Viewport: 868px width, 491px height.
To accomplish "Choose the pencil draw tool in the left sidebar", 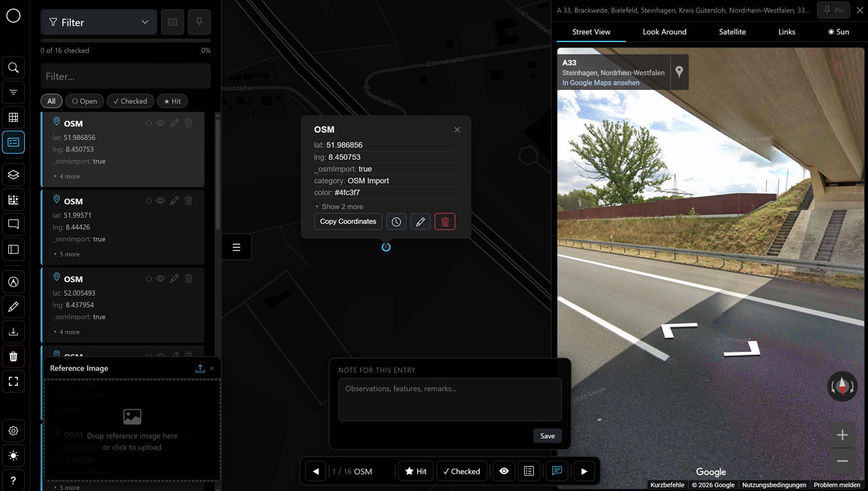I will [x=13, y=307].
